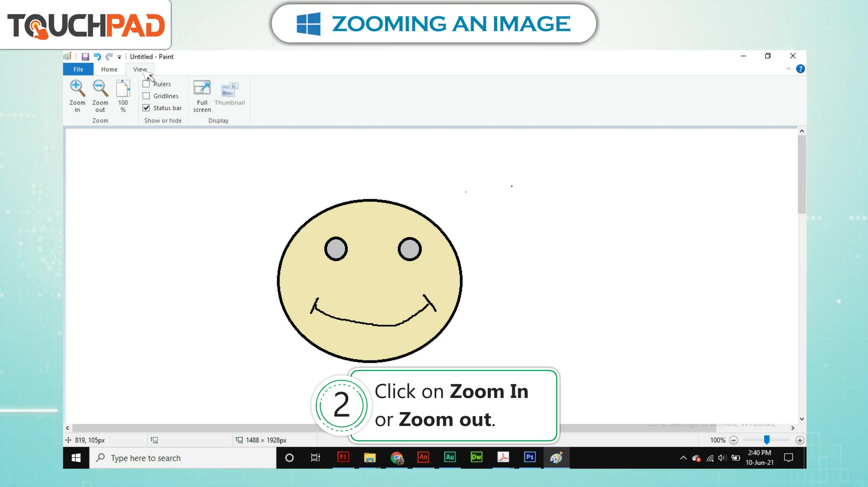This screenshot has width=868, height=487.
Task: Click the Type here to search box
Action: tap(183, 458)
